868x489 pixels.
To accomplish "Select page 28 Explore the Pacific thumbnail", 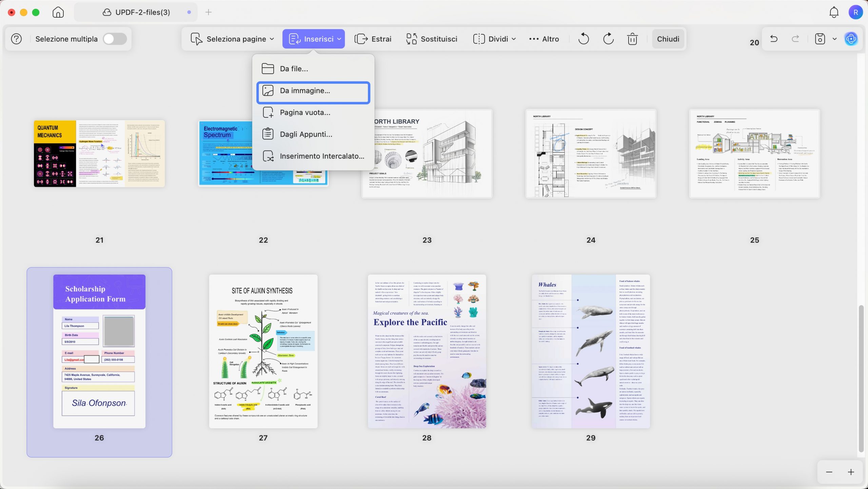I will (x=427, y=351).
